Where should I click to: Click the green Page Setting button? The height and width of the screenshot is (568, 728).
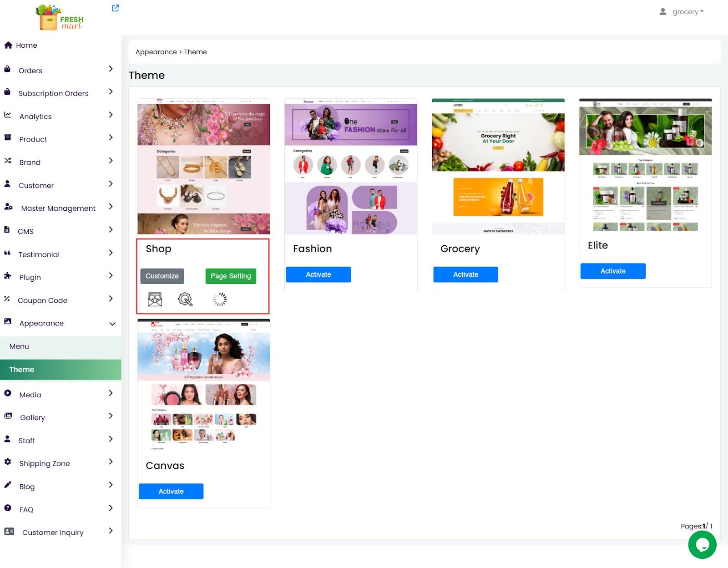coord(231,276)
